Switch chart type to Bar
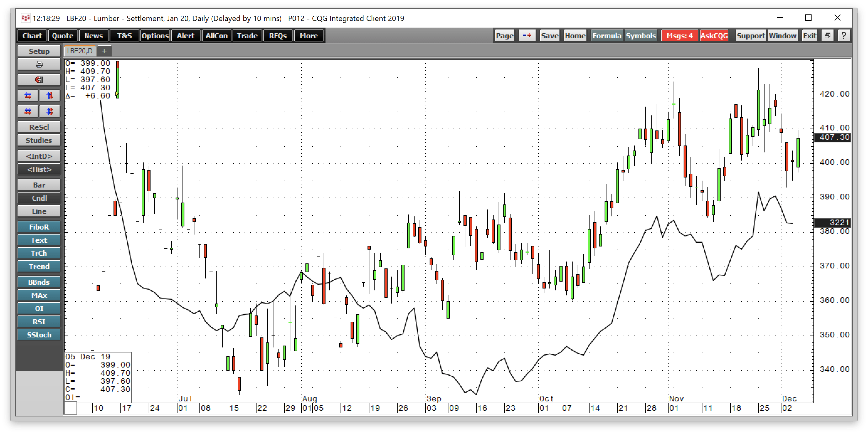 [x=39, y=185]
